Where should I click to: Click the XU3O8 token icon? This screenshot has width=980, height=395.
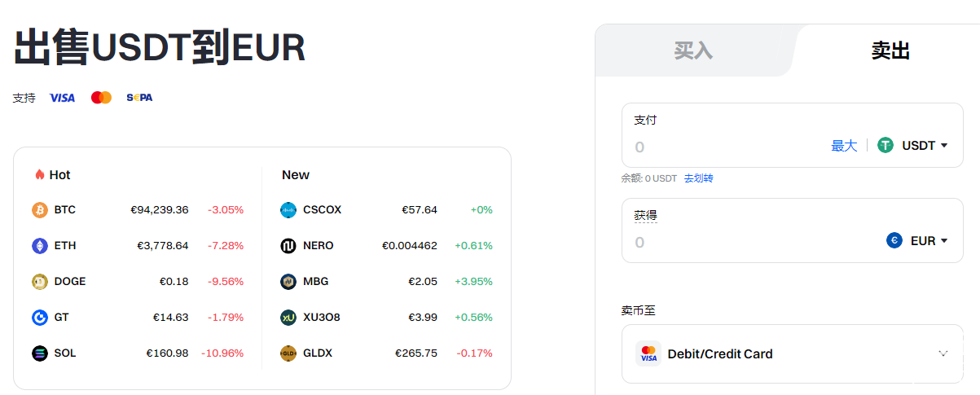(x=288, y=318)
